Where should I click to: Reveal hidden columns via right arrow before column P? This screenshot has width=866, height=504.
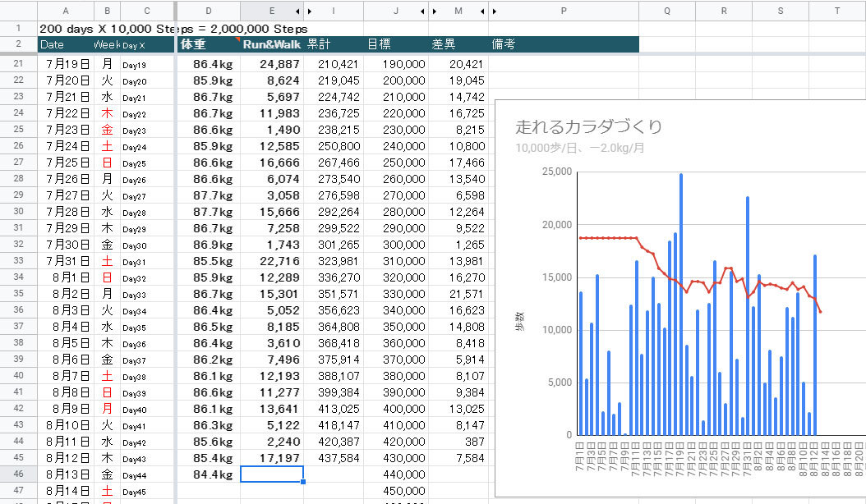(495, 11)
